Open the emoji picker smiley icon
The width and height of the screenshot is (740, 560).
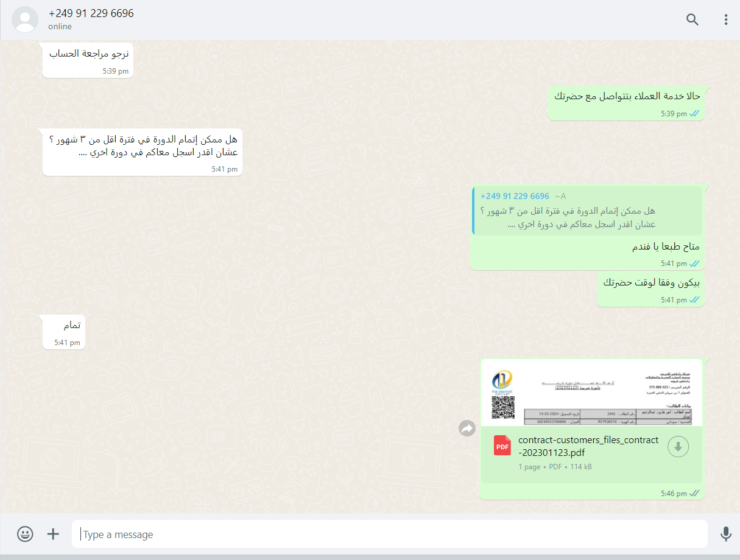pos(25,534)
